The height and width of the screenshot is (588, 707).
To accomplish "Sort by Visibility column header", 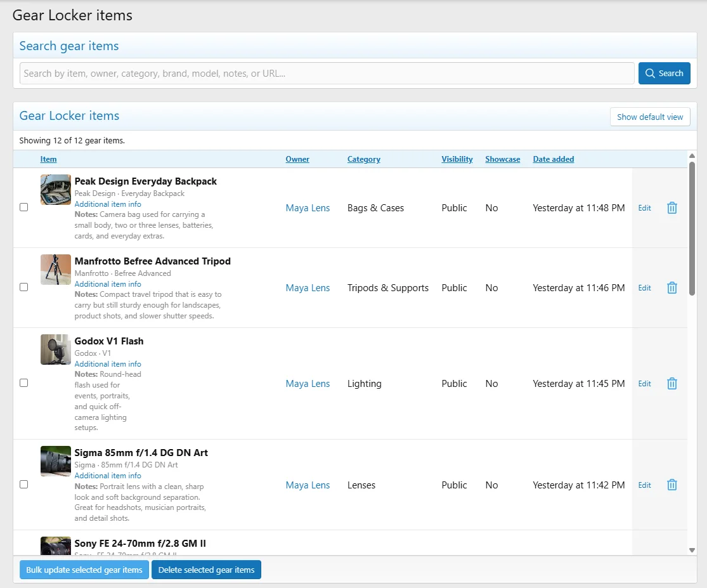I will [457, 159].
